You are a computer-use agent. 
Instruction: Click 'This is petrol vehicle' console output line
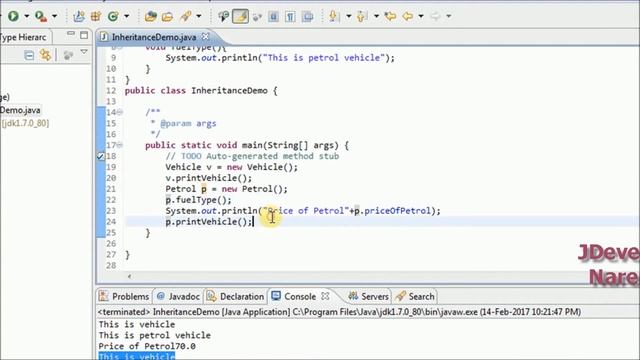pyautogui.click(x=155, y=335)
